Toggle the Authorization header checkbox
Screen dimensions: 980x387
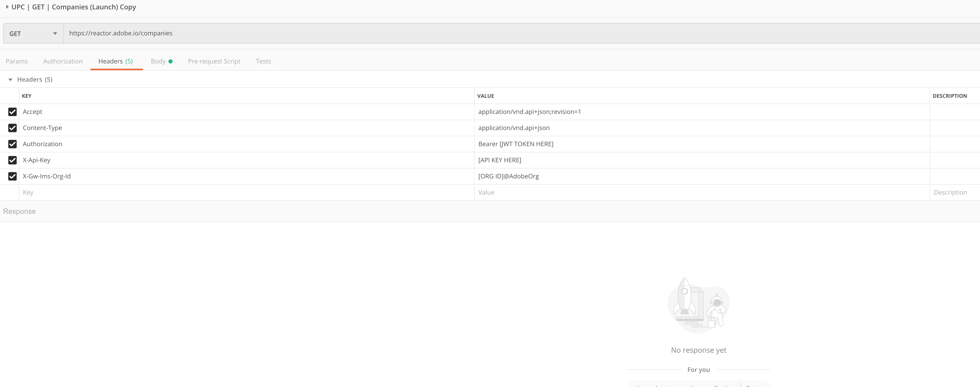point(12,144)
